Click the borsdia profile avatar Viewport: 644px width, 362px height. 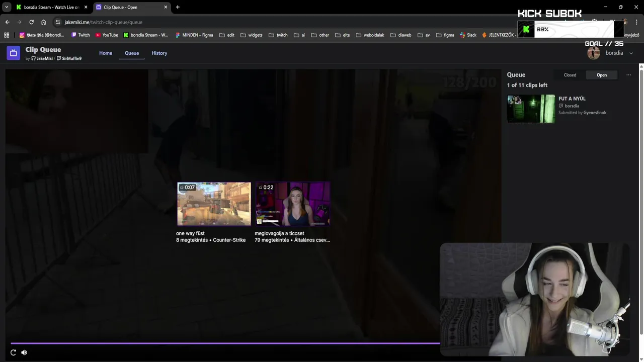click(594, 53)
